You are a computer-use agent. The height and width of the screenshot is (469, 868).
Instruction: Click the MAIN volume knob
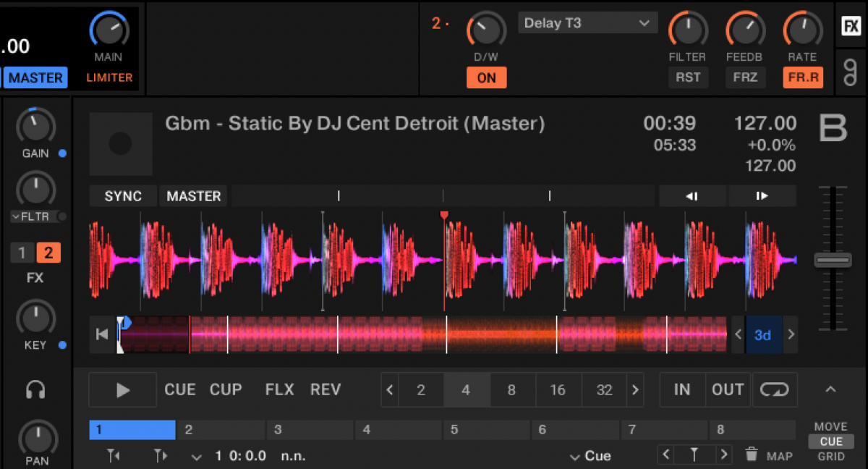[x=109, y=30]
